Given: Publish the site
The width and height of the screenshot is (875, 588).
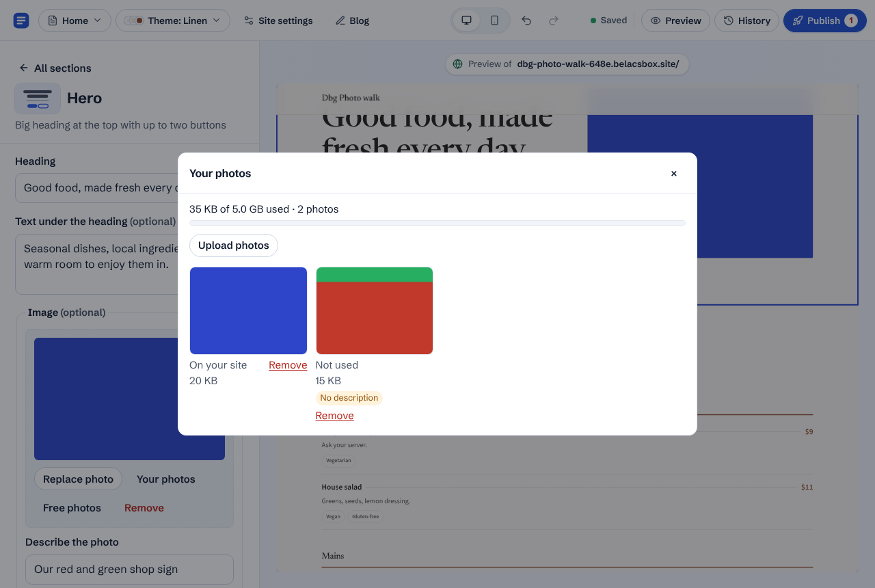Looking at the screenshot, I should pos(825,21).
